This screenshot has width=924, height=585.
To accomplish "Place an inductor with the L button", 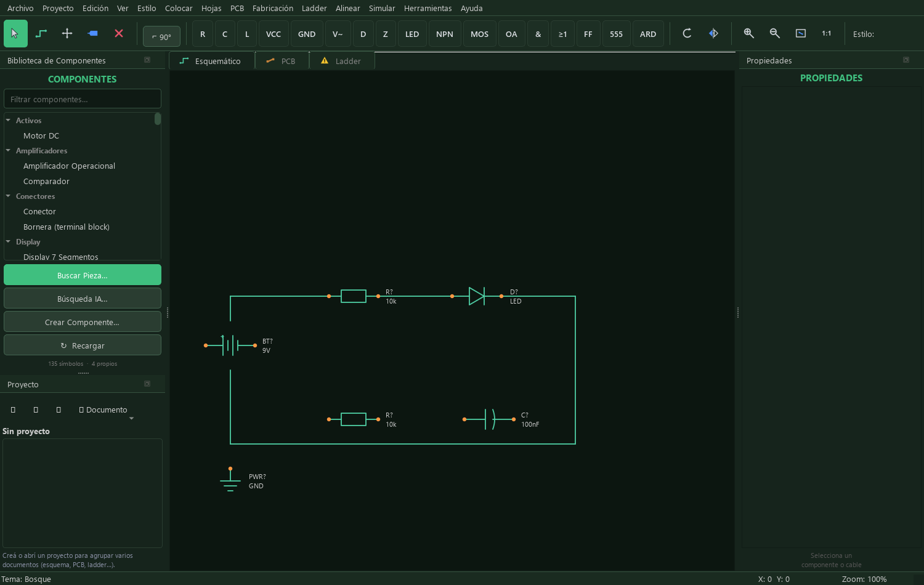I will pyautogui.click(x=247, y=34).
